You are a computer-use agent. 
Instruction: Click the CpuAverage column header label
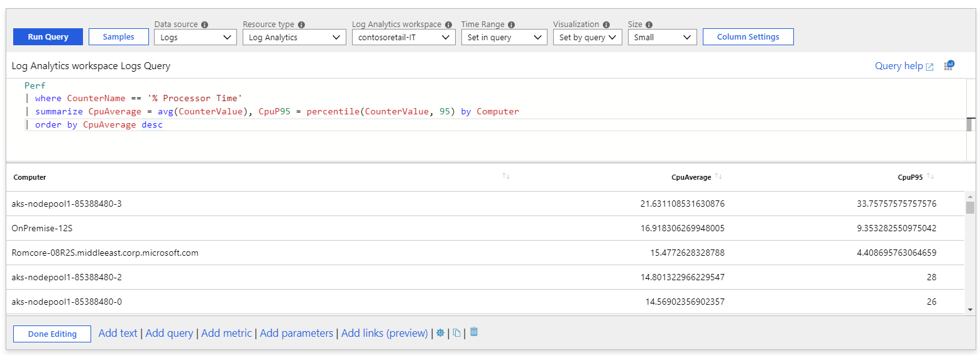pos(691,177)
